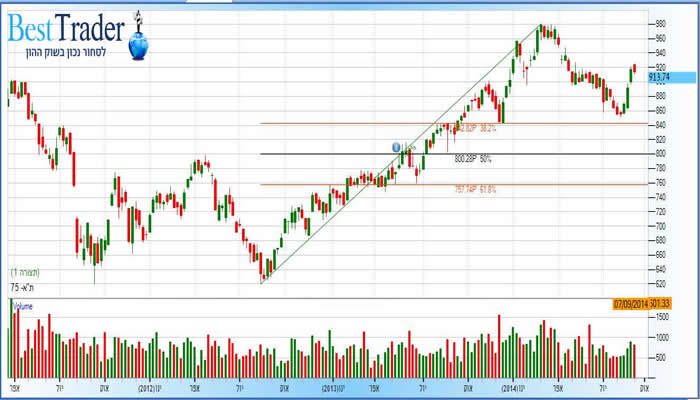Click the (2014) January time axis label
The height and width of the screenshot is (400, 700).
(513, 386)
